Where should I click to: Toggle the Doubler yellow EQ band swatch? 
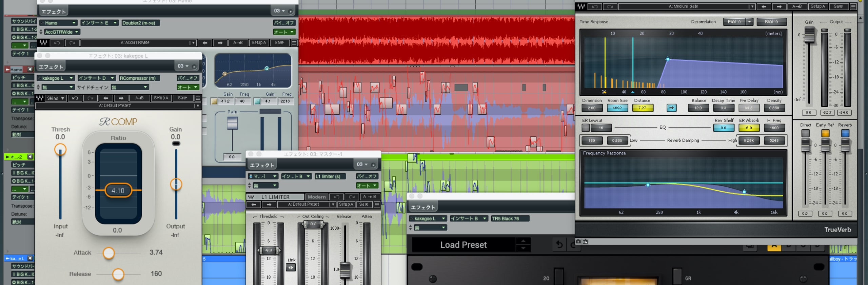pos(214,101)
